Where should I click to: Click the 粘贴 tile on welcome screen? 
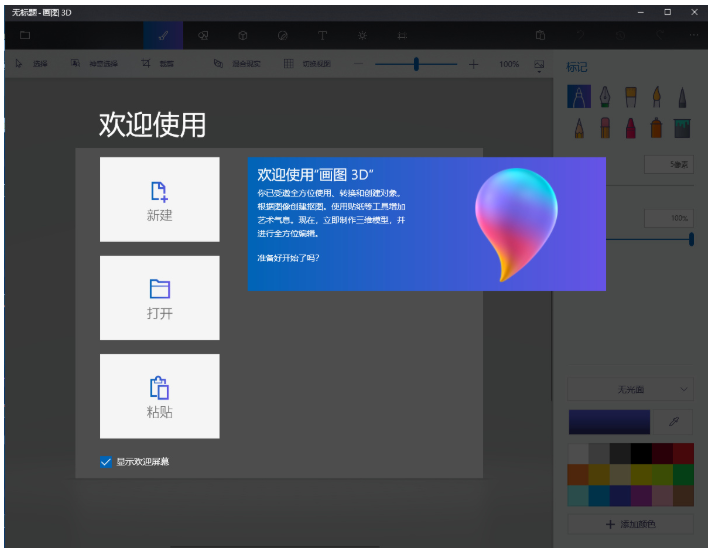tap(160, 396)
